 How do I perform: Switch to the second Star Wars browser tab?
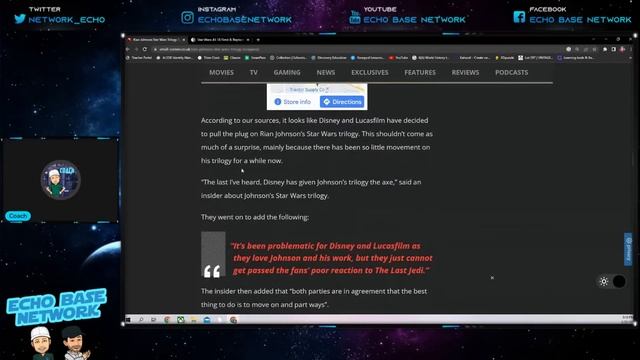point(220,40)
